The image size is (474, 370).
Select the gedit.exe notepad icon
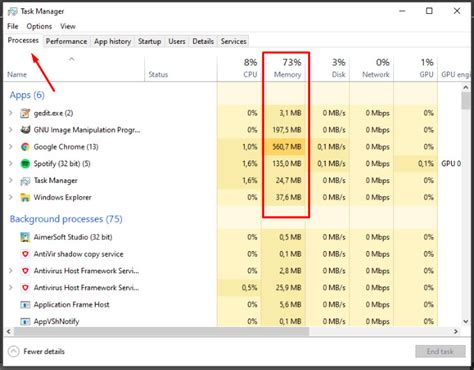tap(25, 113)
